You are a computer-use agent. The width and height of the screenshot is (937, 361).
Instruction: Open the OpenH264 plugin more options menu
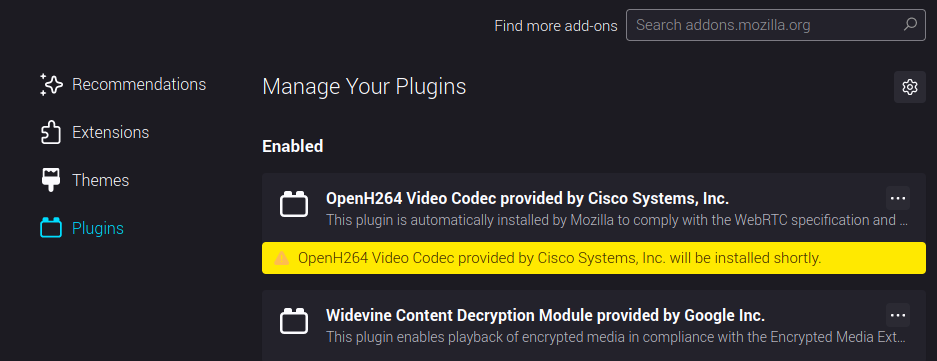pos(898,198)
